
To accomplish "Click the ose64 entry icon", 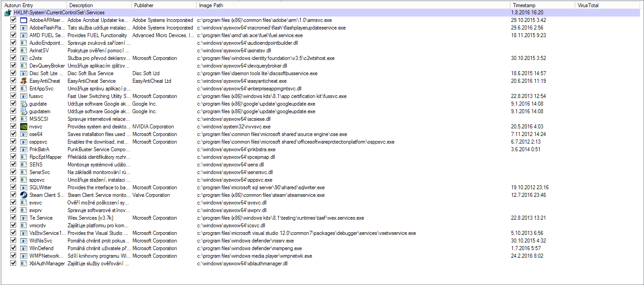I will tap(24, 134).
